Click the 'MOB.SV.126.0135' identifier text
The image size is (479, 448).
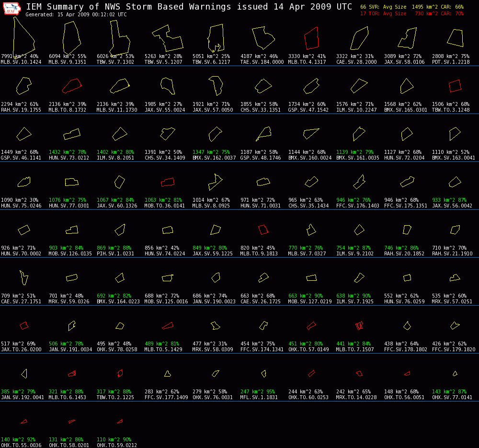coord(70,253)
